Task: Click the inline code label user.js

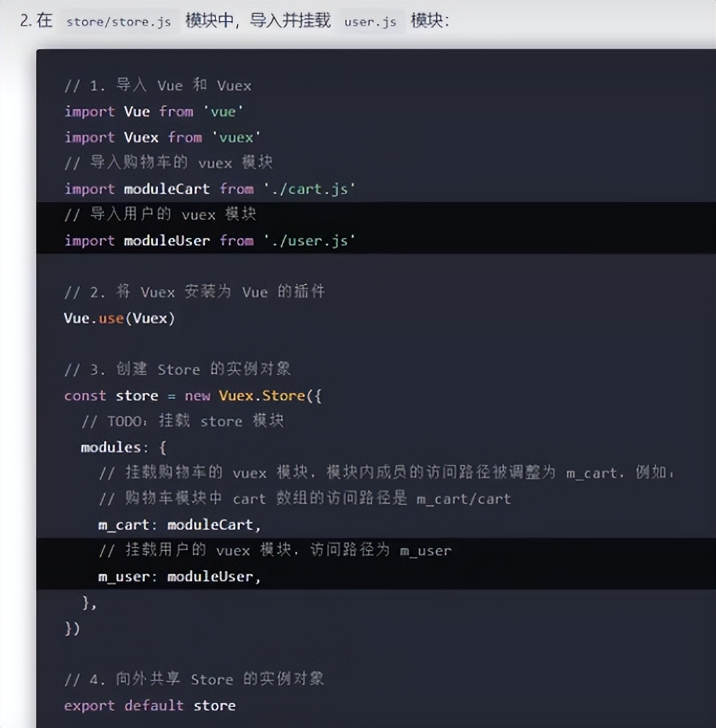Action: click(371, 22)
